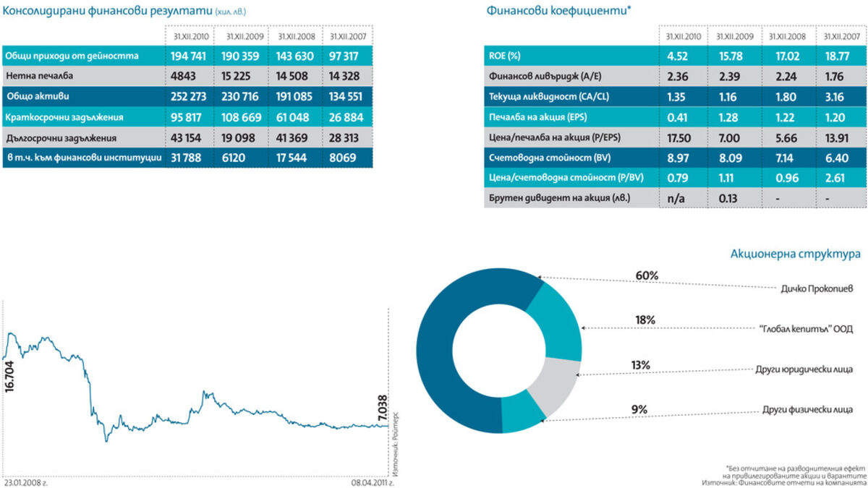868x488 pixels.
Task: Click the 'ROE (%)' row label
Action: [505, 55]
